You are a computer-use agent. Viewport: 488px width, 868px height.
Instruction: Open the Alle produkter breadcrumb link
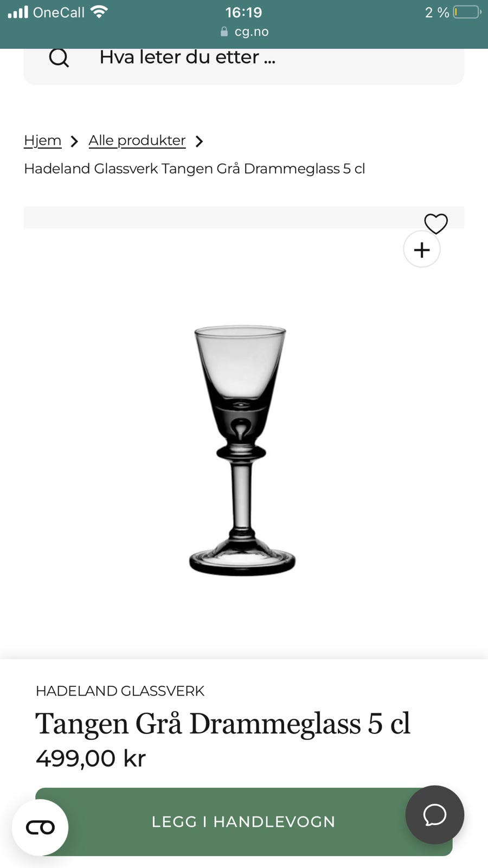click(x=137, y=141)
